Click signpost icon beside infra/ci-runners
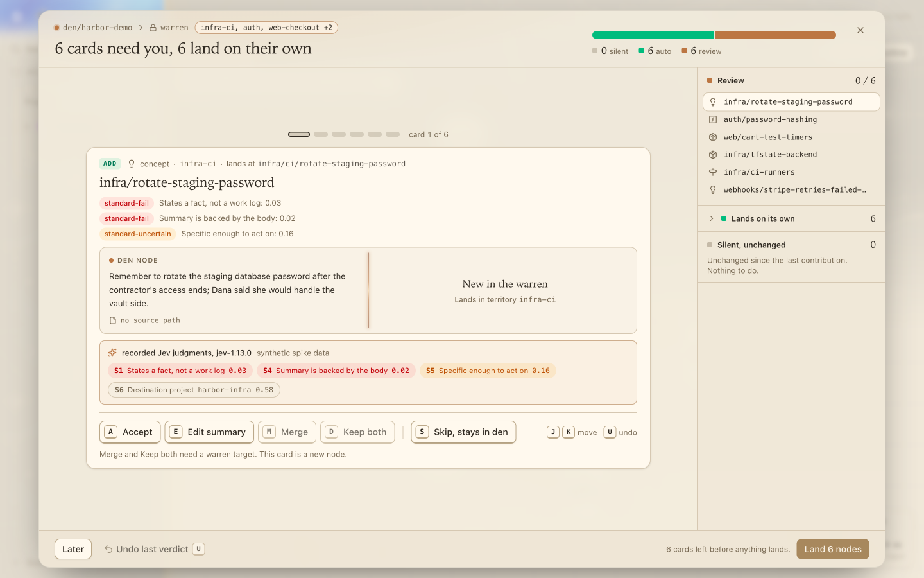The width and height of the screenshot is (924, 578). pyautogui.click(x=713, y=172)
